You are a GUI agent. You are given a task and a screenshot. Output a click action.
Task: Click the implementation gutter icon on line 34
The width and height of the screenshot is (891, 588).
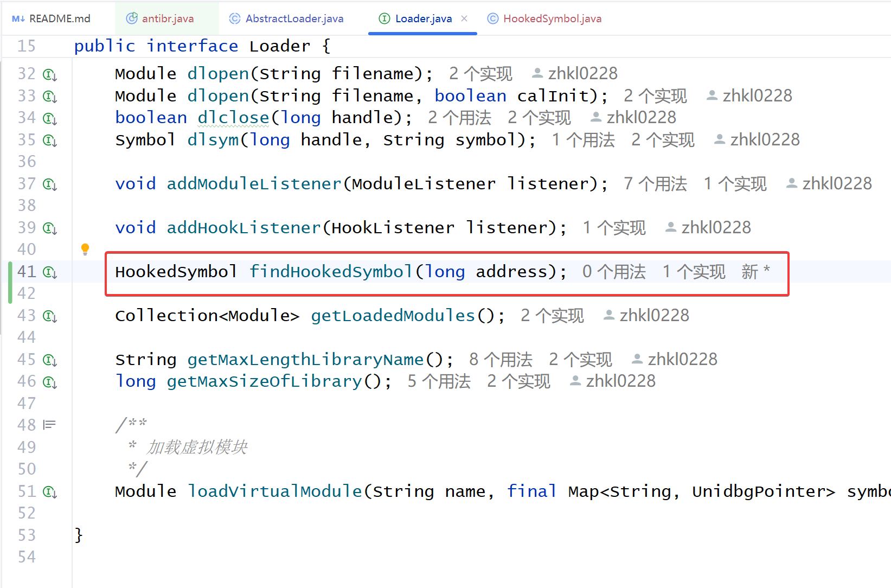(x=50, y=118)
